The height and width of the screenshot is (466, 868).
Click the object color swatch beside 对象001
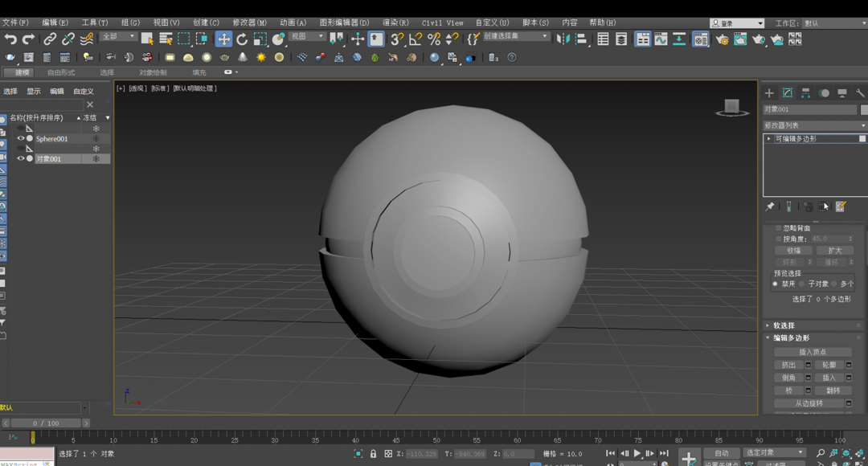(x=864, y=109)
